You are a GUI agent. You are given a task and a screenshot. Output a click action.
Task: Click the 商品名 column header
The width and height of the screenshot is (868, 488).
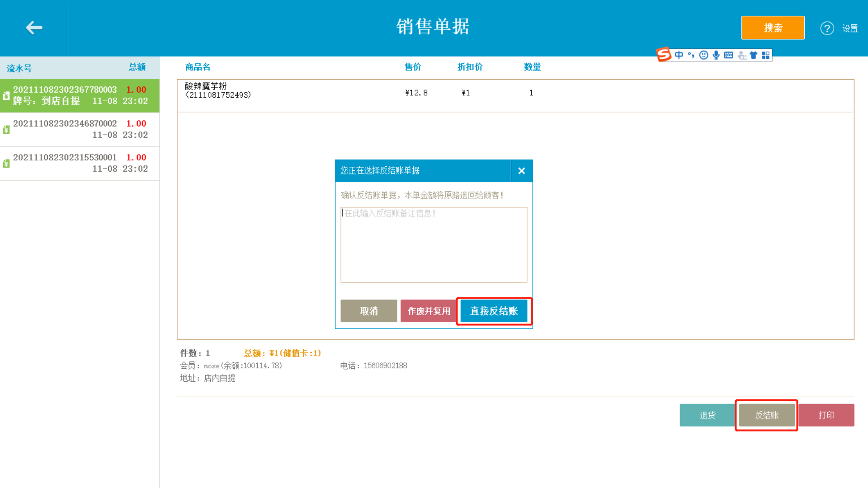198,67
